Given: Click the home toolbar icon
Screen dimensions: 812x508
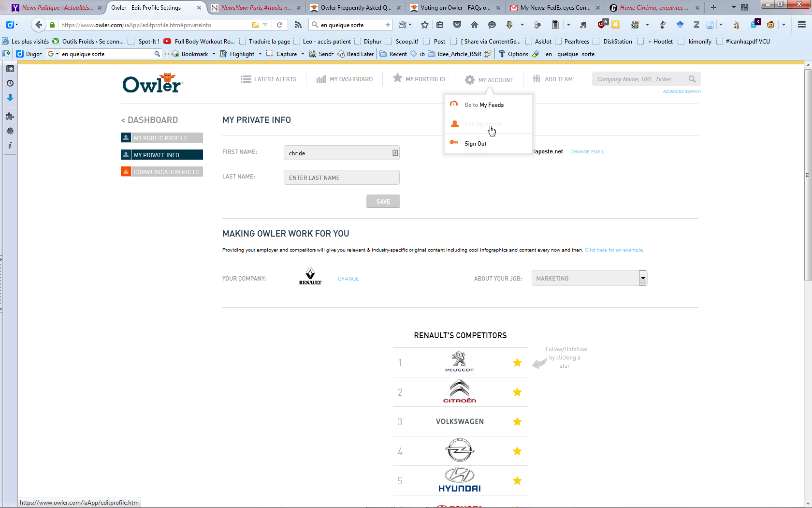Looking at the screenshot, I should 475,25.
